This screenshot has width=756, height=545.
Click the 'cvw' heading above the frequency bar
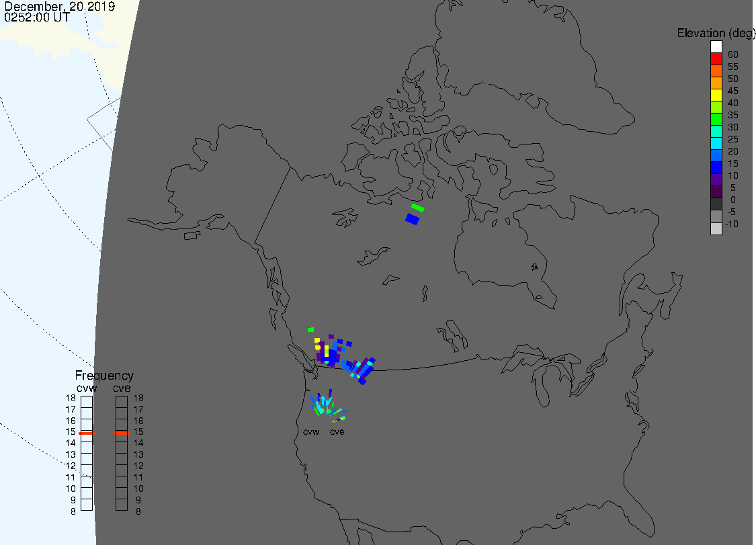[87, 388]
